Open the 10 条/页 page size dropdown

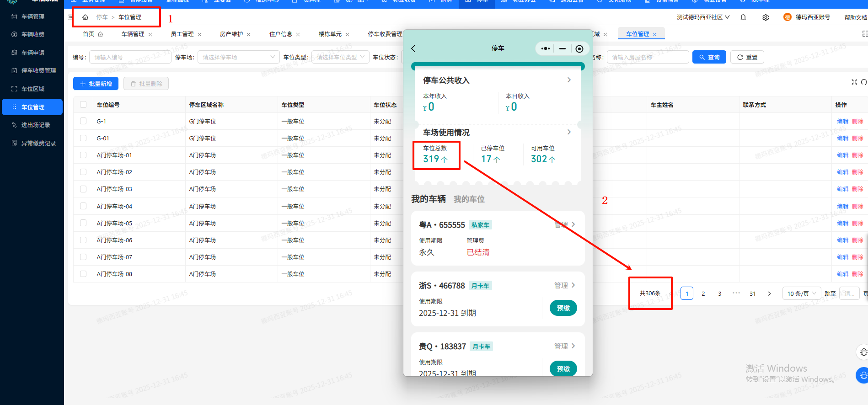coord(801,293)
